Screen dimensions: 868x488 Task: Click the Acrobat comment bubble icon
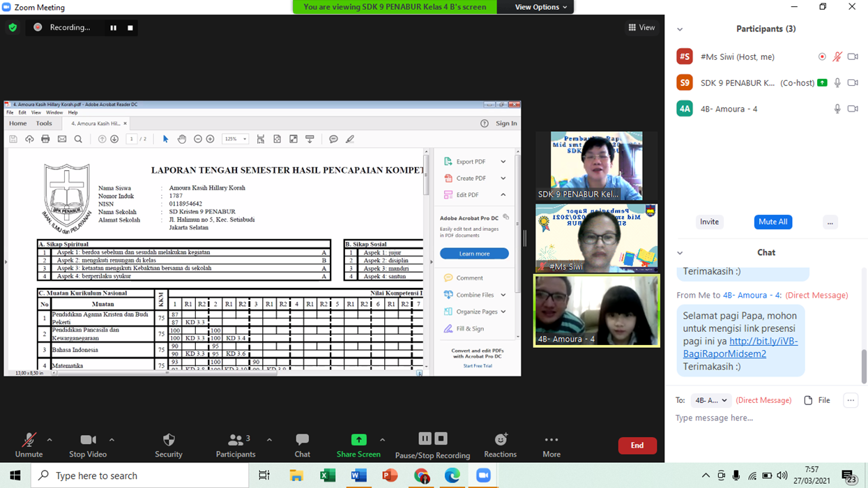tap(333, 139)
